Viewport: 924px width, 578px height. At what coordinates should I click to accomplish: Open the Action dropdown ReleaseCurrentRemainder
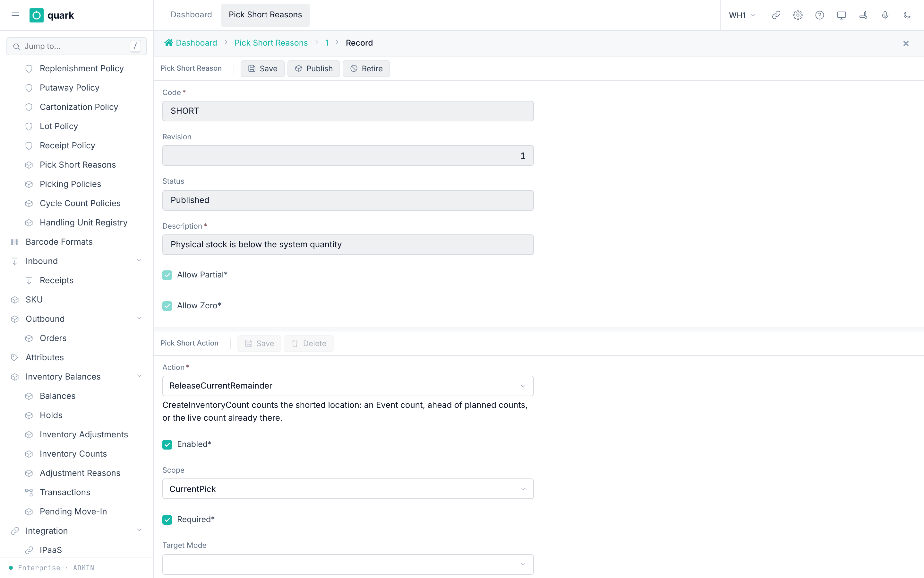click(348, 386)
